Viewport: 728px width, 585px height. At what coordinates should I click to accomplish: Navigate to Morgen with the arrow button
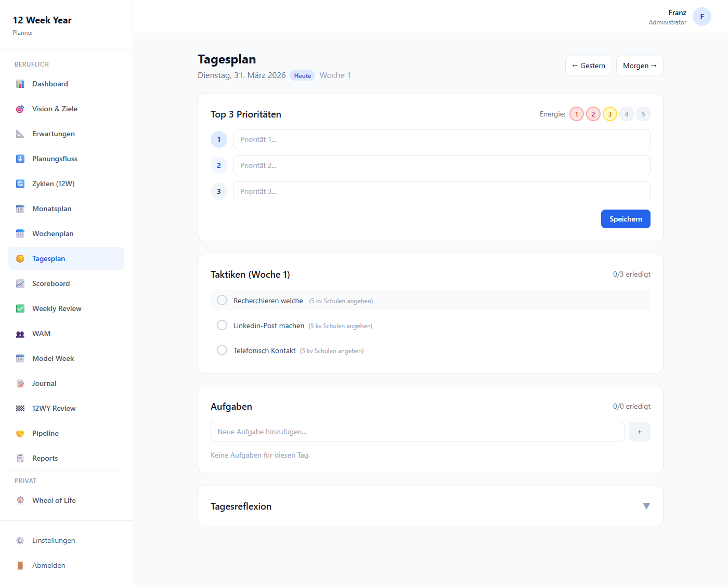click(x=639, y=66)
